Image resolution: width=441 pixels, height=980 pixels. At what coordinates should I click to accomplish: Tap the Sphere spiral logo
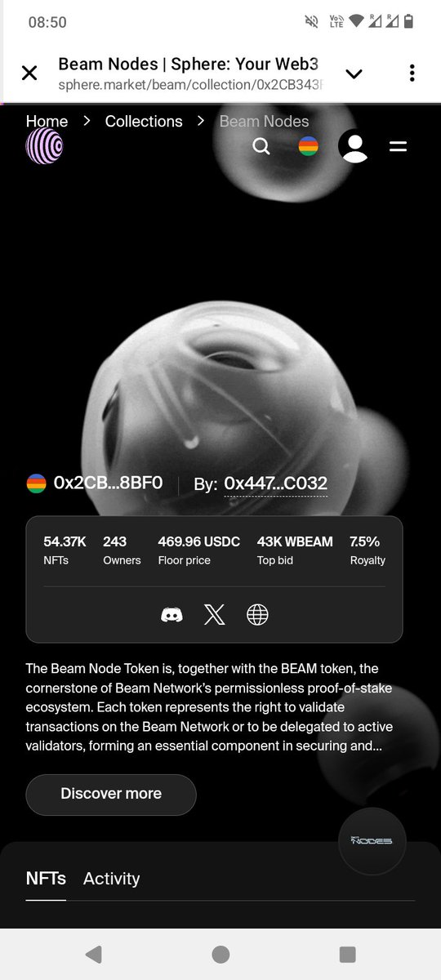44,146
